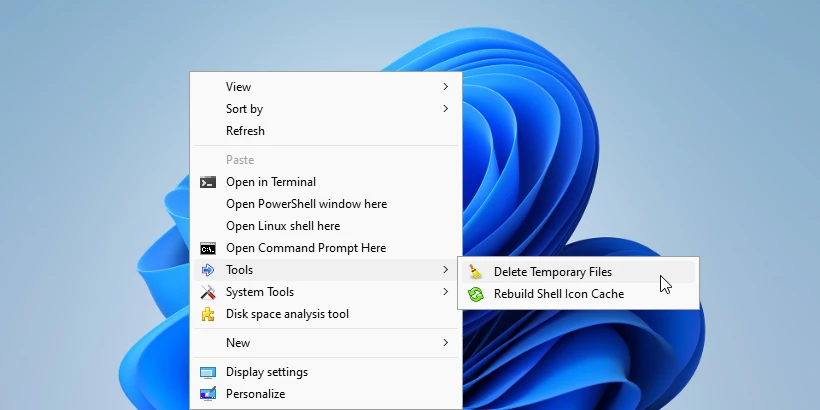Choose Rebuild Shell Icon Cache

point(578,294)
